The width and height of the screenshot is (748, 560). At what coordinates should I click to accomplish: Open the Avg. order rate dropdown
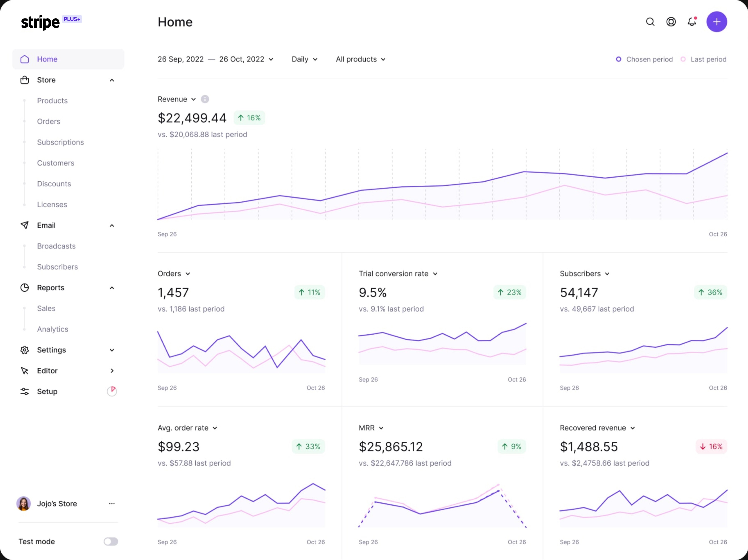(187, 428)
